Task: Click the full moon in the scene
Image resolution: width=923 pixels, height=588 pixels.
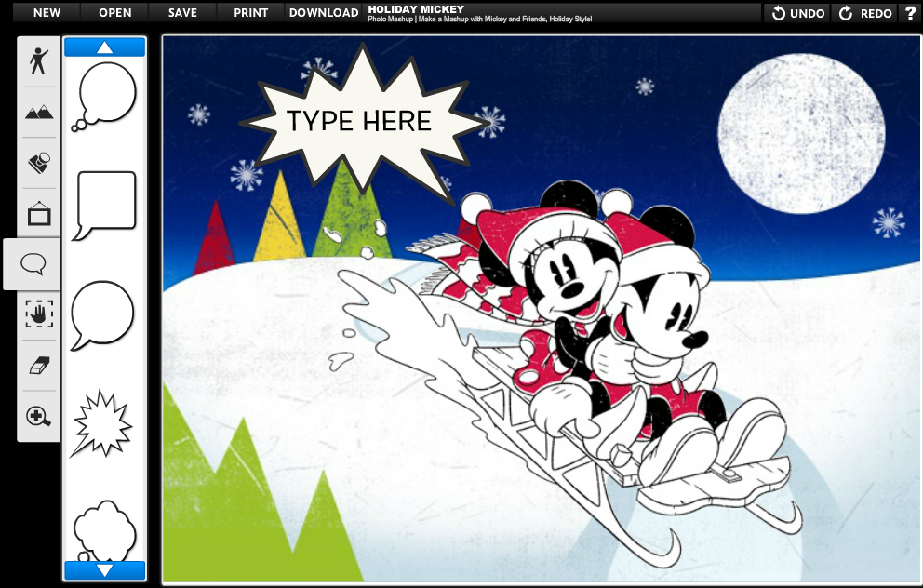Action: (801, 133)
